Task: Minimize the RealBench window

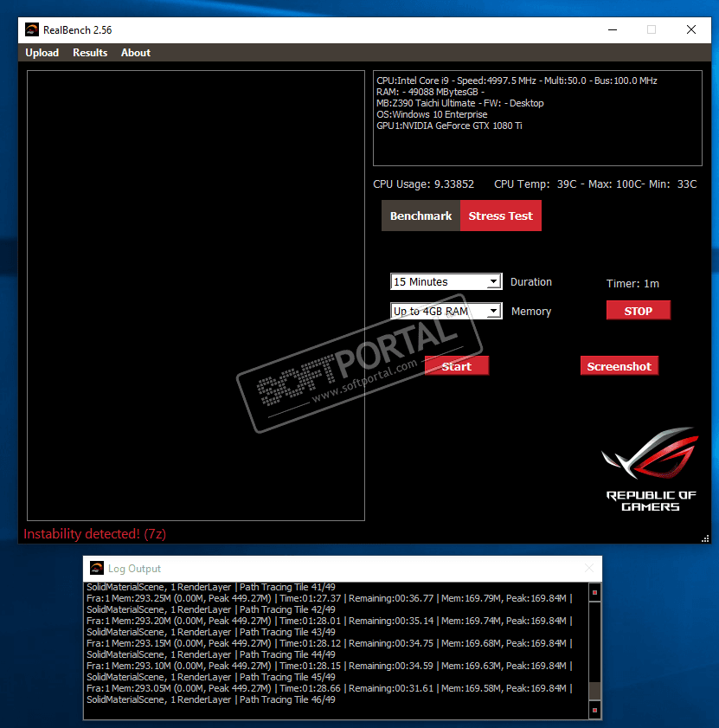Action: 613,29
